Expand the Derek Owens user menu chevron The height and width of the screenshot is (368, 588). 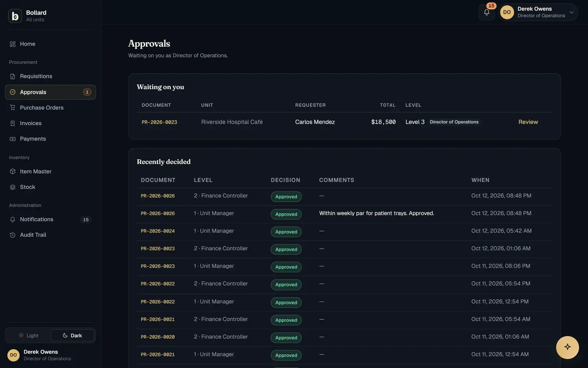[571, 12]
